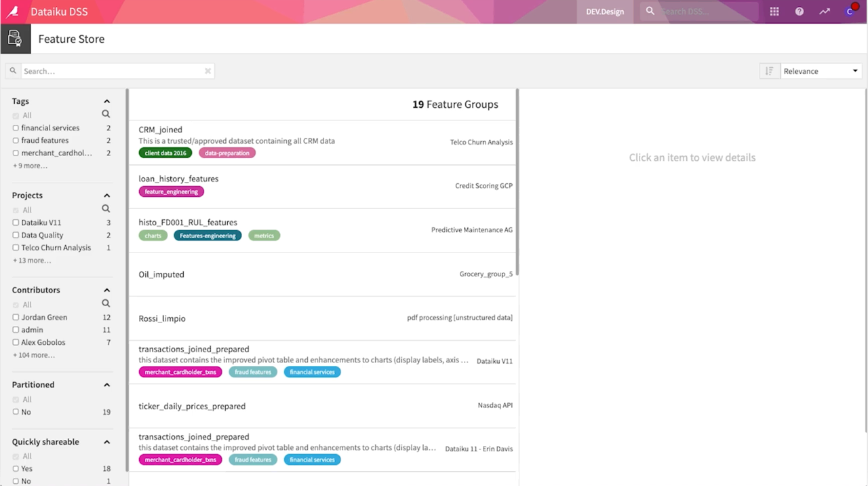Collapse the Partitioned filter section

tap(106, 384)
